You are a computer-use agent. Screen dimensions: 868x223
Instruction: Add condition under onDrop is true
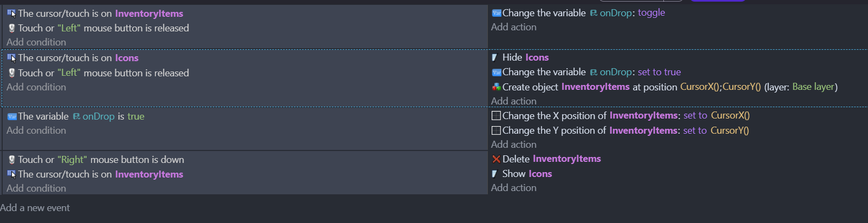point(36,130)
